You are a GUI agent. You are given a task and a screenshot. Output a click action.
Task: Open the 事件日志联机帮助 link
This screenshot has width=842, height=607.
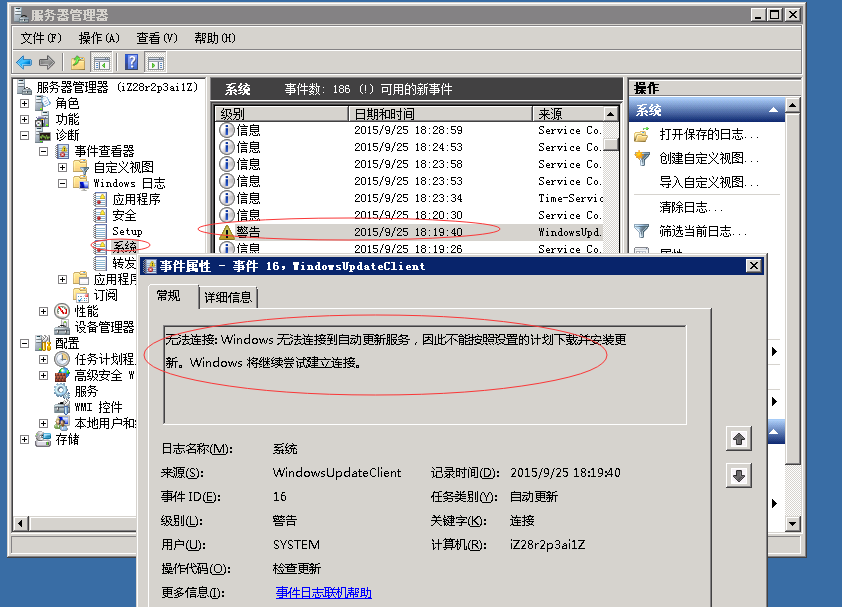(323, 593)
